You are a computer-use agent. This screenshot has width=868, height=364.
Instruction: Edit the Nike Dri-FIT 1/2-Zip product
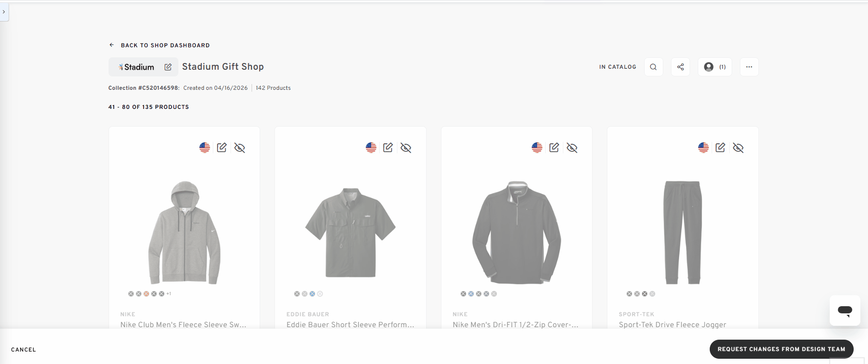tap(554, 148)
